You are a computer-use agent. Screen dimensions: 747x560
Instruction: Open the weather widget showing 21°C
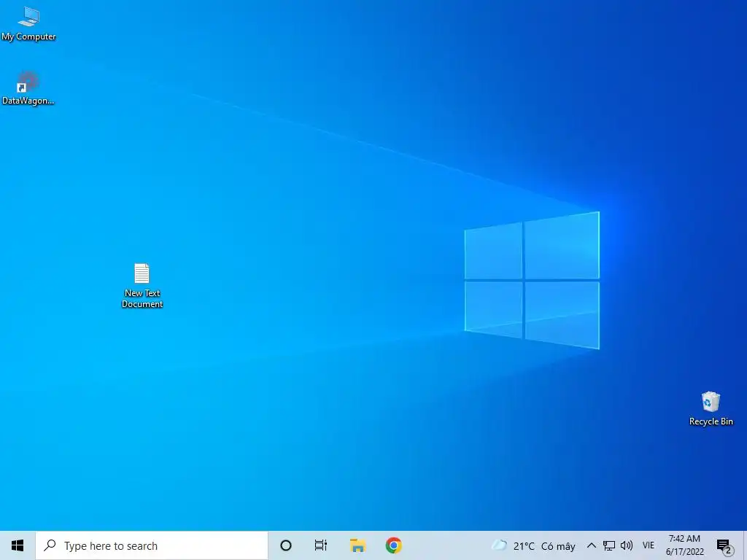point(533,545)
